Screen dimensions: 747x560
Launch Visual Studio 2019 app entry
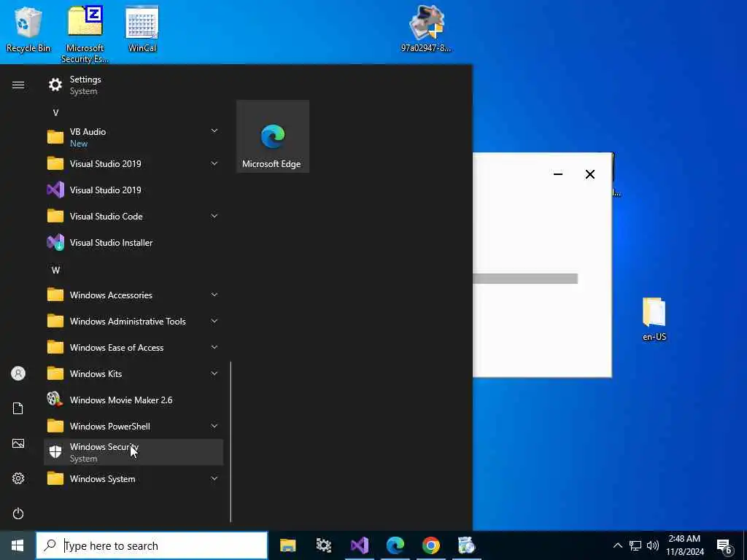pos(133,190)
